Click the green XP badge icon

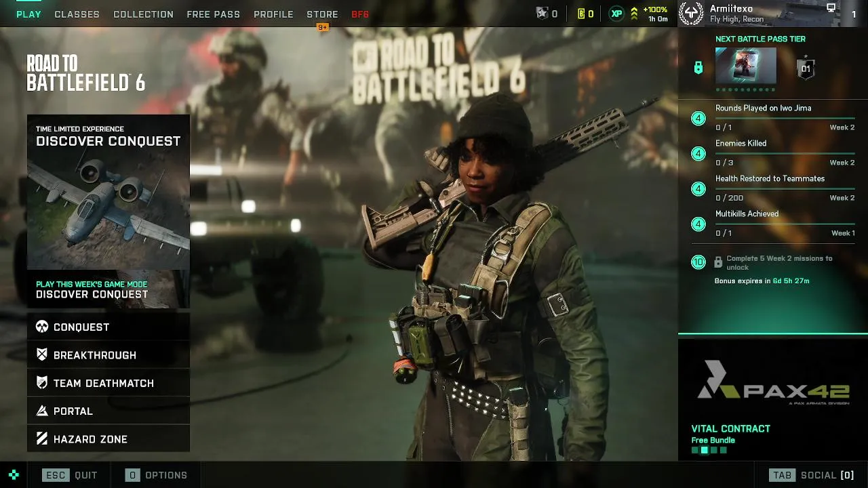(616, 14)
